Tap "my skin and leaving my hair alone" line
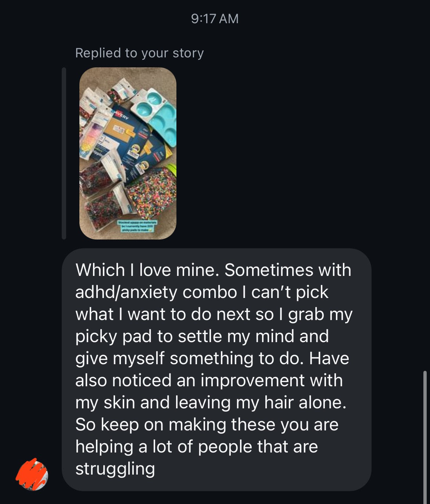Screen dimensions: 430x504 [x=211, y=403]
